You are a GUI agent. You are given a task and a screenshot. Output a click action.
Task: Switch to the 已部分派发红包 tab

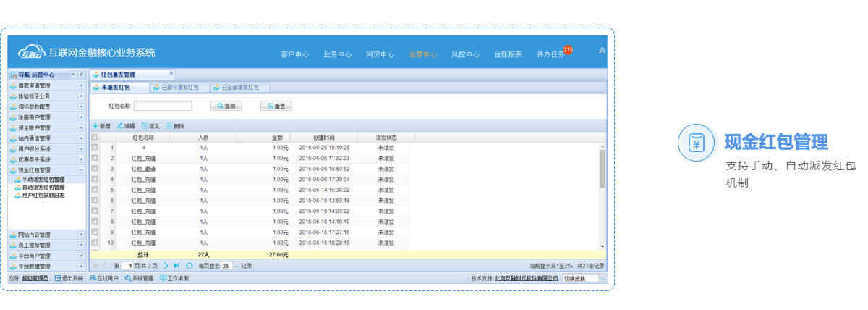click(178, 88)
